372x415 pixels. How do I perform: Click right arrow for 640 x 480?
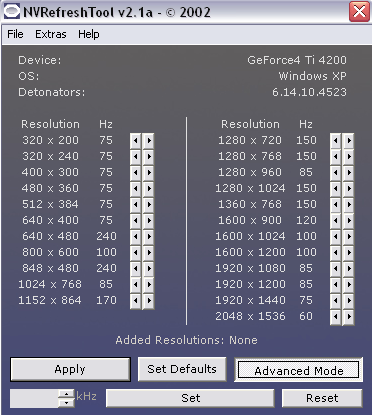149,237
